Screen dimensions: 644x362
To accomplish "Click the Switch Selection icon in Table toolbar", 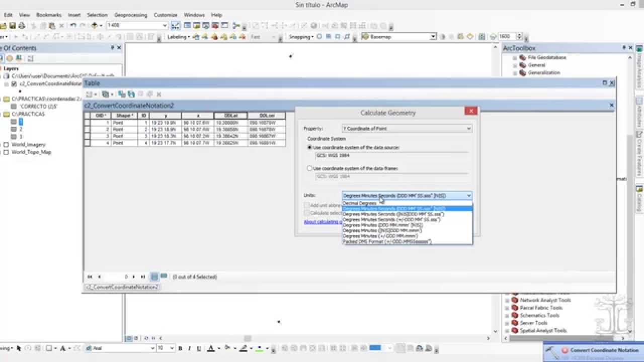I will coord(131,94).
